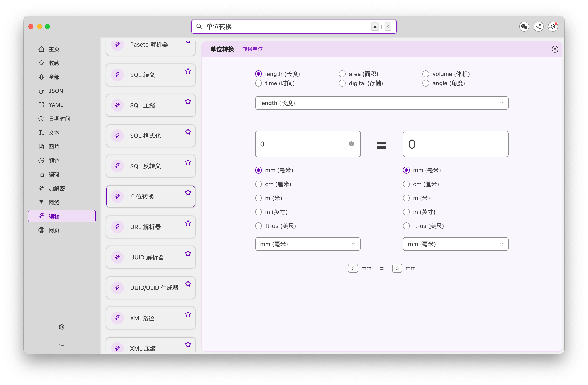588x385 pixels.
Task: Open 图片 category in the sidebar
Action: click(x=62, y=147)
